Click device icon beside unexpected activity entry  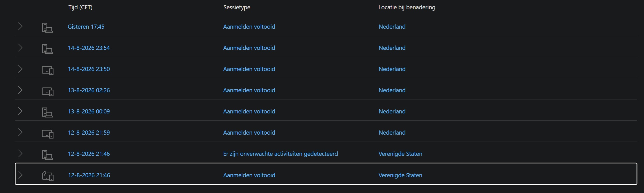pyautogui.click(x=48, y=155)
